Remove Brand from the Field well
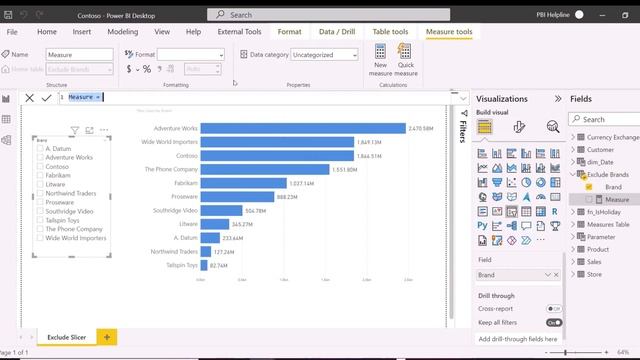This screenshot has width=640, height=360. 556,275
